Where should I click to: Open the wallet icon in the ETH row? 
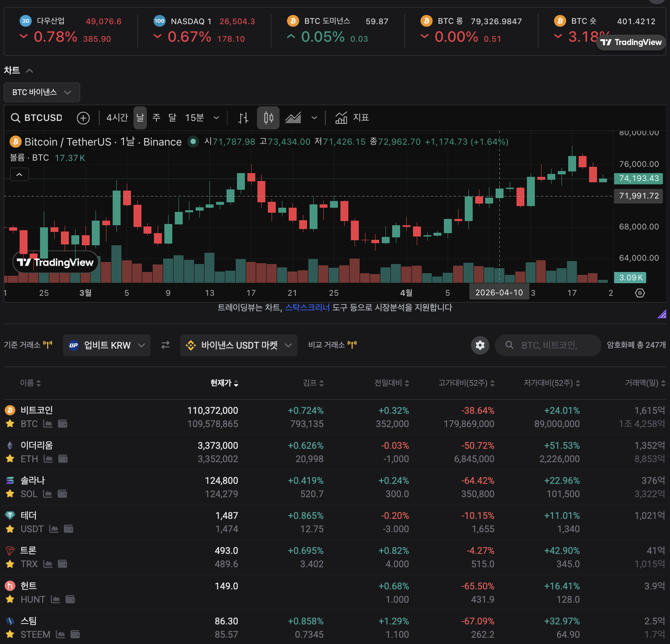click(x=63, y=459)
